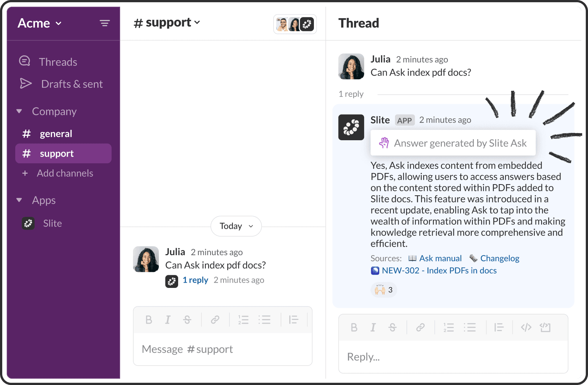Viewport: 588px width, 385px height.
Task: Click Add channels
Action: pos(58,173)
